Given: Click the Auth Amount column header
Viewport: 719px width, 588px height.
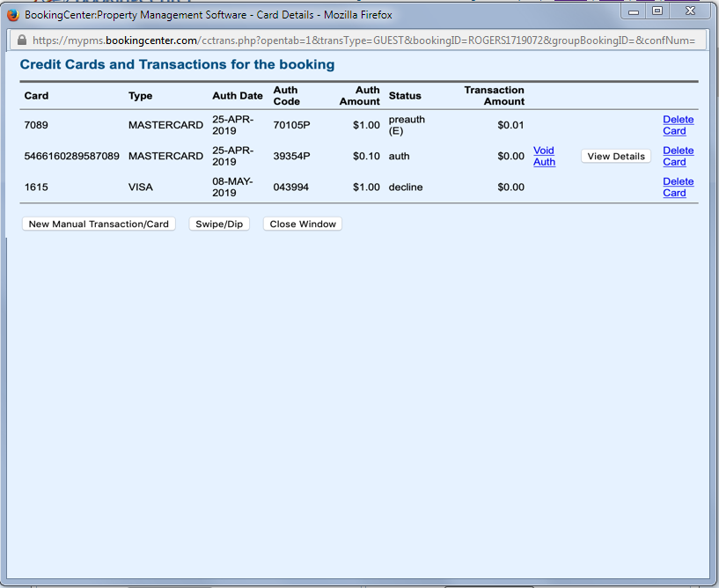Looking at the screenshot, I should (x=360, y=96).
